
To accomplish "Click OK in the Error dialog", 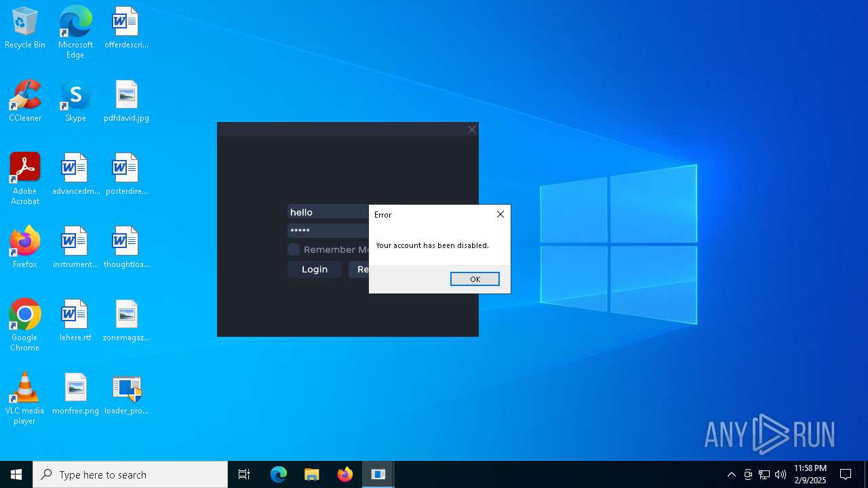I will (475, 279).
